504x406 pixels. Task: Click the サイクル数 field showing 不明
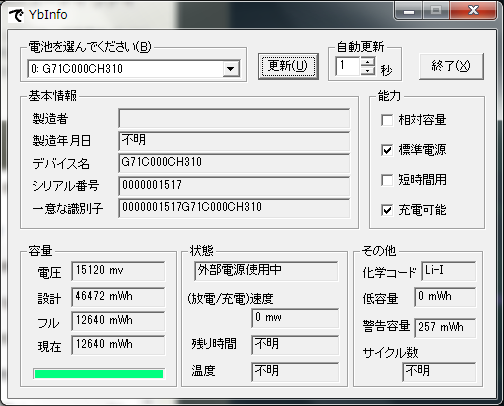coord(439,372)
